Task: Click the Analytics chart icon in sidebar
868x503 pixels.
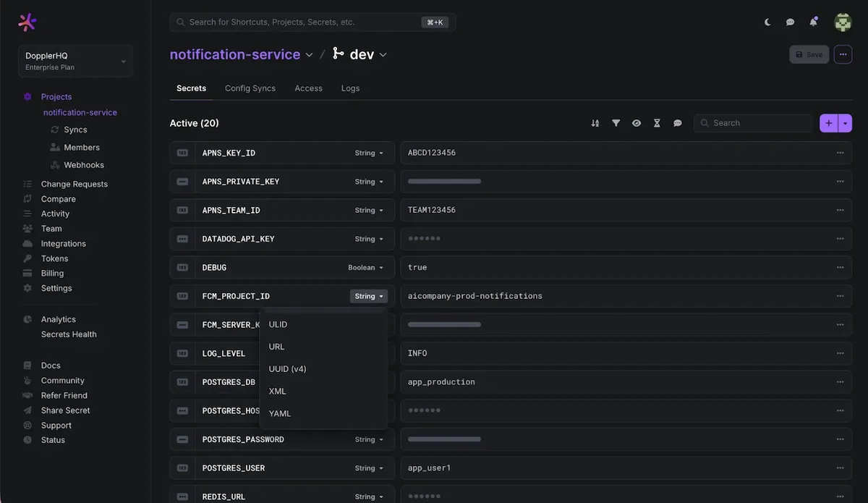Action: [x=27, y=319]
